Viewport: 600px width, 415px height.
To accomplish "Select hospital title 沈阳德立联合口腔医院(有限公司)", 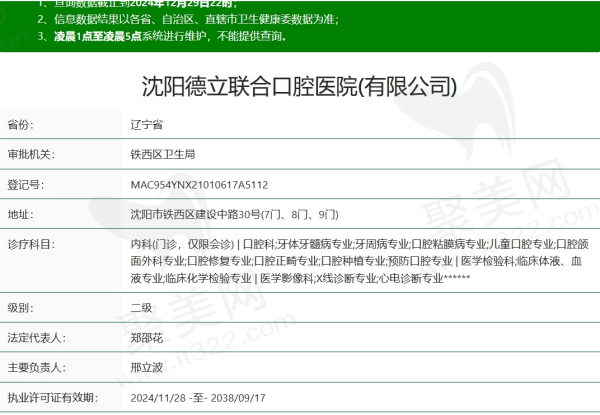I will pos(299,86).
